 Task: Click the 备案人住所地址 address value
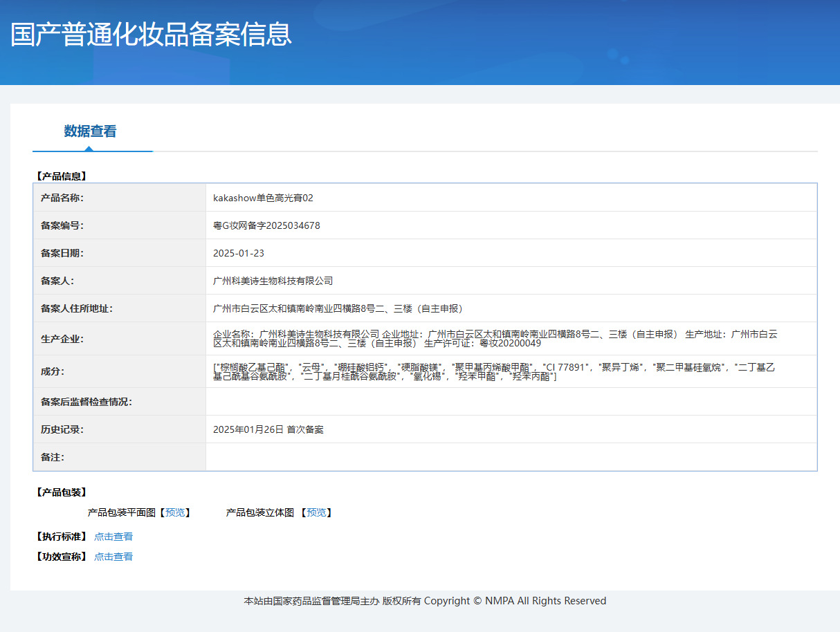(x=338, y=308)
